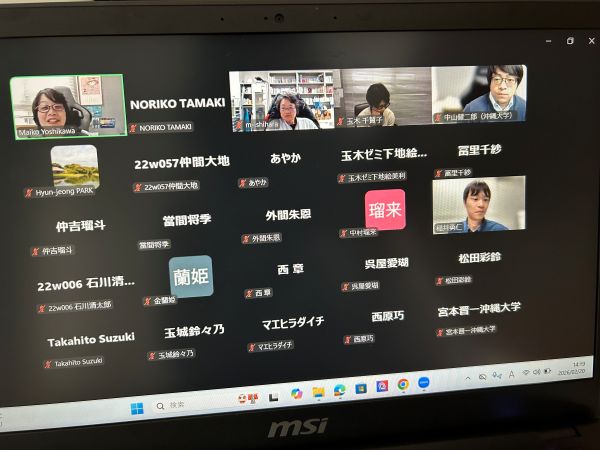Click muted mic icon on m-shihara video tile
This screenshot has width=600, height=450.
[240, 125]
